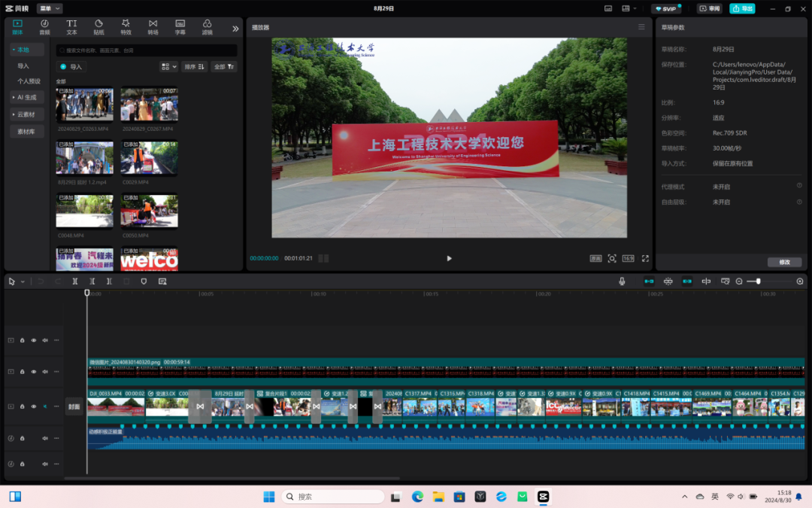Screen dimensions: 812x508
Task: Click the 封面 cover button on main track
Action: (x=74, y=407)
